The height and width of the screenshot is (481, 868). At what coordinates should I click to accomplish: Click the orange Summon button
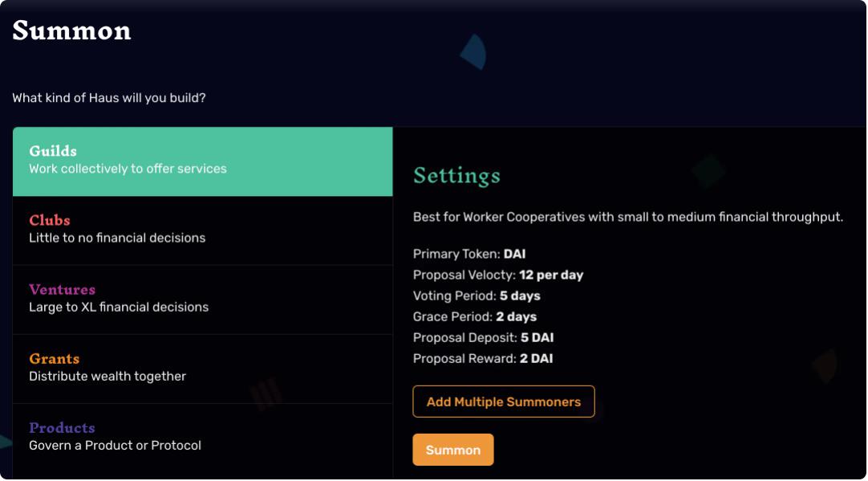pos(452,450)
